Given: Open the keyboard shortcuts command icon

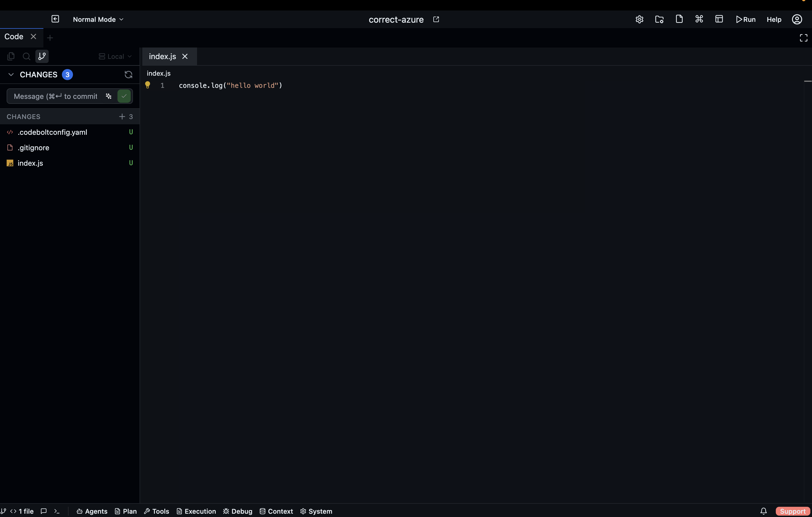Looking at the screenshot, I should click(x=699, y=19).
